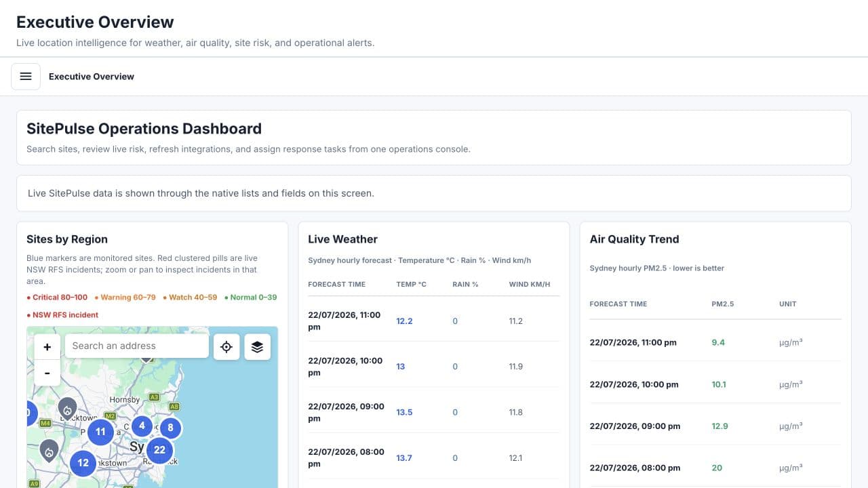Click PM2.5 value 10.1

[719, 384]
